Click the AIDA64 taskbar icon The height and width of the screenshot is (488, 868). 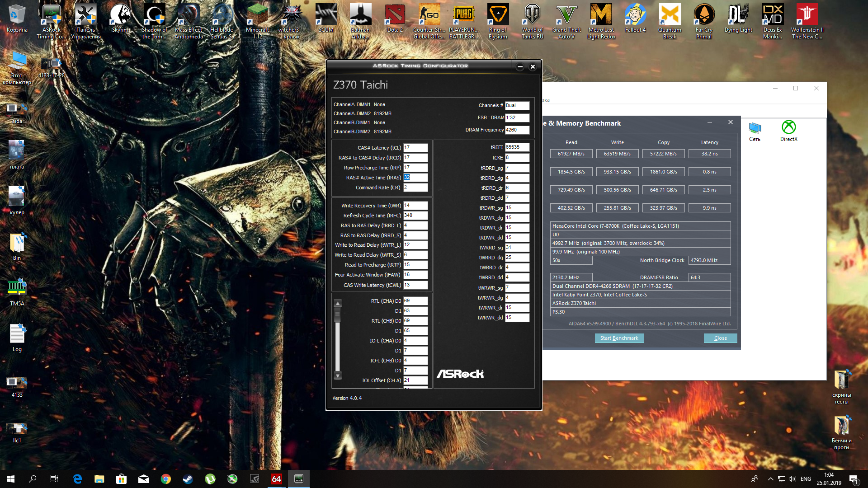[x=276, y=479]
